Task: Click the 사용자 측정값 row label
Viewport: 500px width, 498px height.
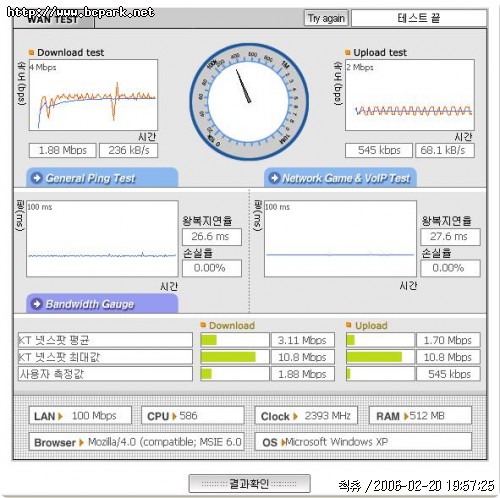Action: (x=105, y=374)
